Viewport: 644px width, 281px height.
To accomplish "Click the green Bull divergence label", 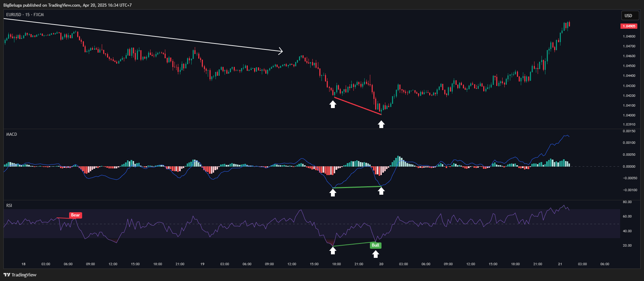I will (x=376, y=245).
